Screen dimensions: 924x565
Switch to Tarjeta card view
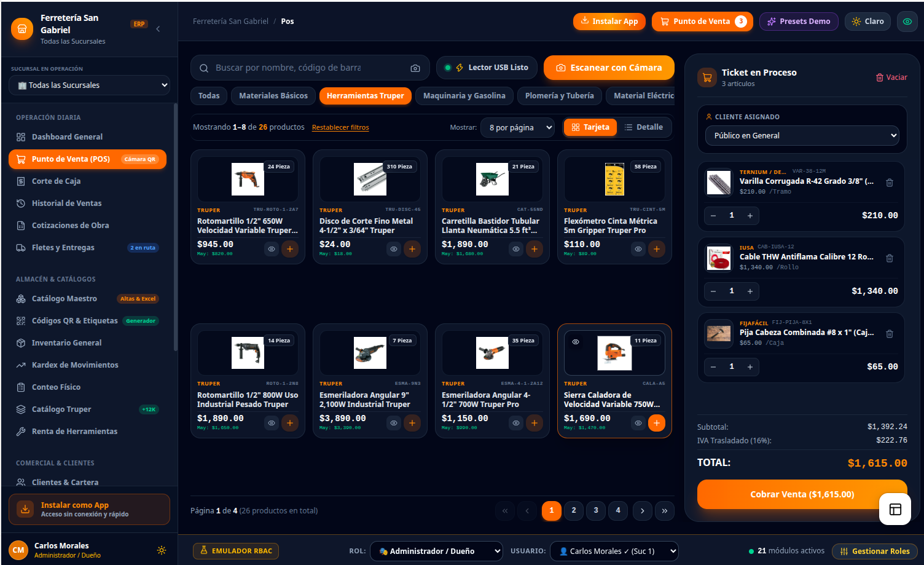point(590,127)
